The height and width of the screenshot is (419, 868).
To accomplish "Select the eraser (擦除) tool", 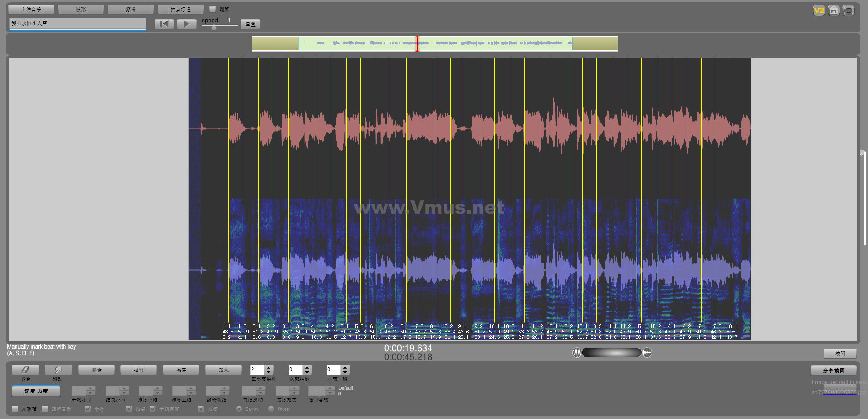I will click(x=25, y=370).
